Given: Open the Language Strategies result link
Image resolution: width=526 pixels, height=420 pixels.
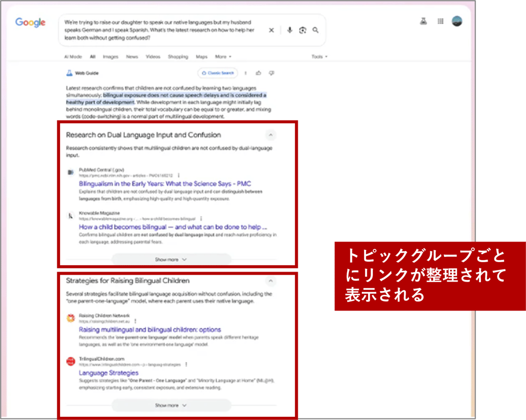Looking at the screenshot, I should click(x=108, y=373).
